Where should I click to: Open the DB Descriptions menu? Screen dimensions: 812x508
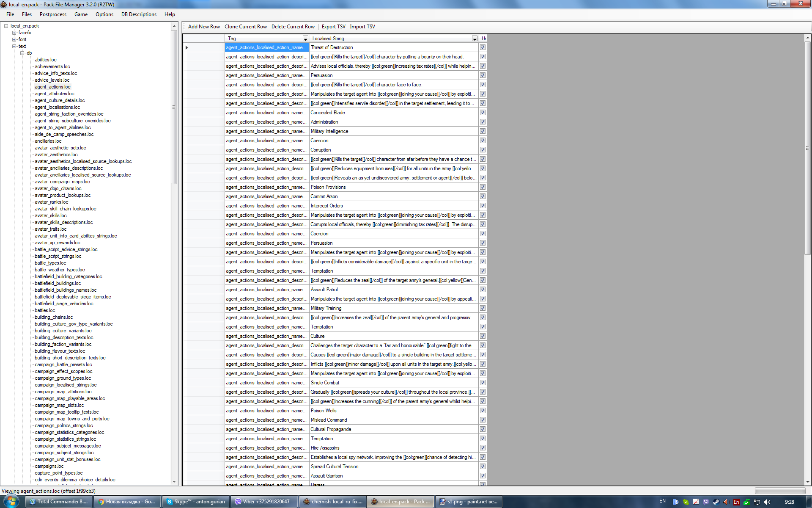tap(139, 14)
